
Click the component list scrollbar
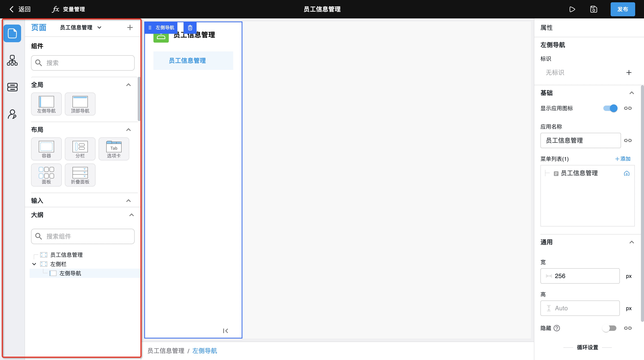coord(139,99)
